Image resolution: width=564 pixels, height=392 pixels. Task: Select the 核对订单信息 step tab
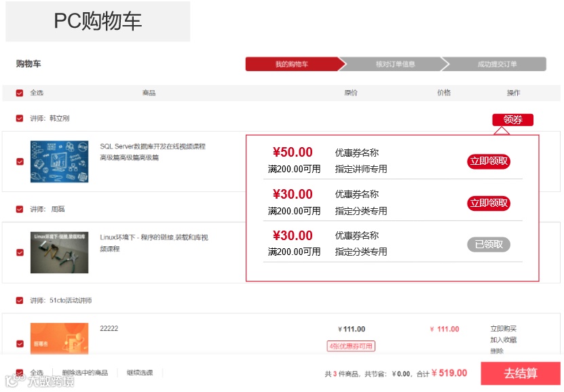click(x=395, y=64)
